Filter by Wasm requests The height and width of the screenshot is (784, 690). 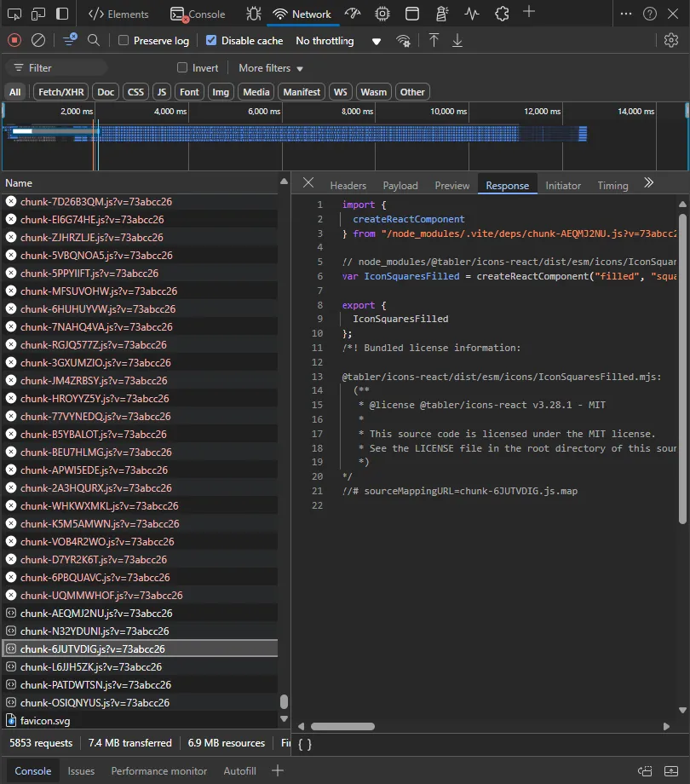coord(374,92)
